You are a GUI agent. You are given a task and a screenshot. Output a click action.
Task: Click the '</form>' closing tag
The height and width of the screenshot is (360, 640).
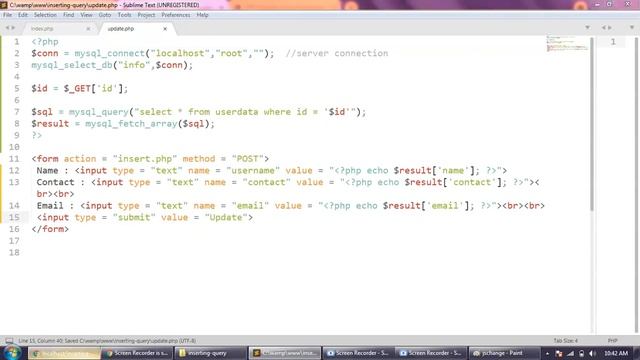click(50, 229)
